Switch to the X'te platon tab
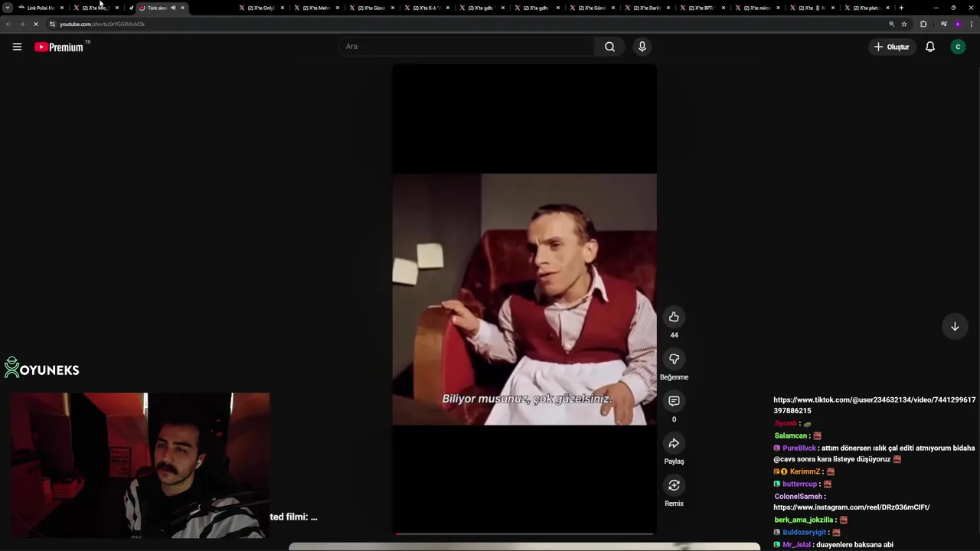 point(866,8)
